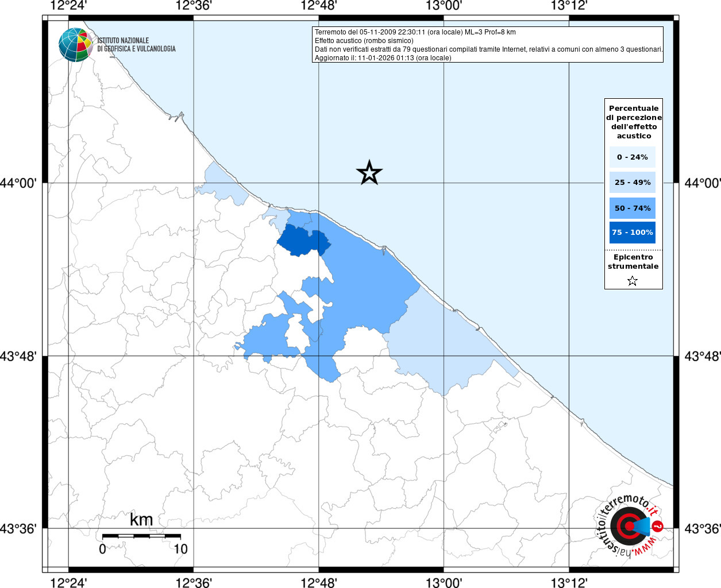Select the 25 - 49% legend swatch
The height and width of the screenshot is (588, 721).
tap(633, 182)
